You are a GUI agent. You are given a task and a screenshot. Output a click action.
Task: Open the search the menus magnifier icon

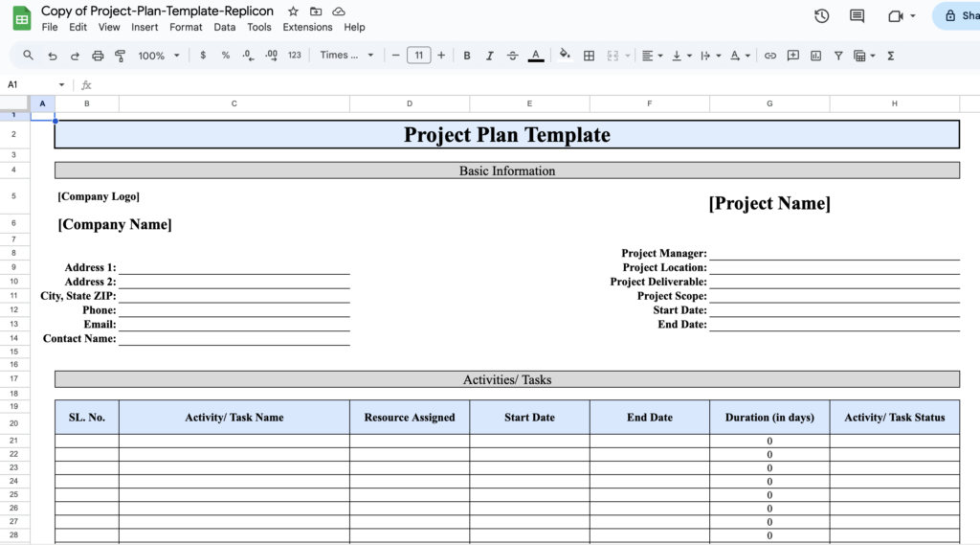pos(28,55)
